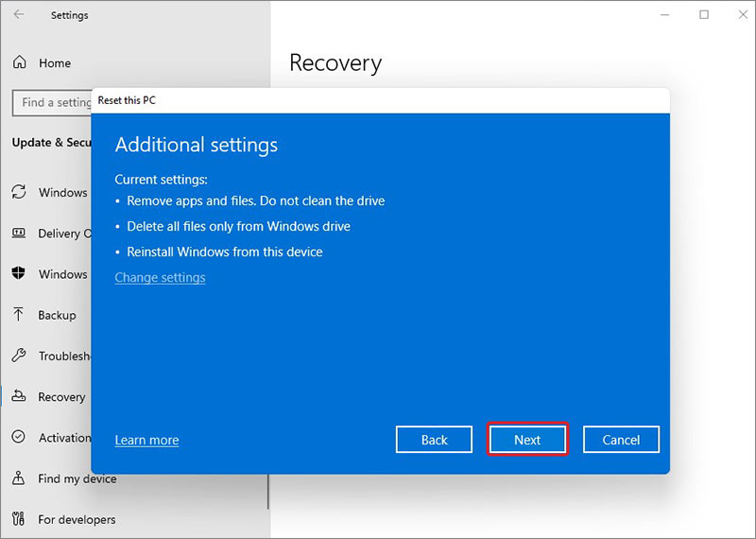Screen dimensions: 756x539
Task: Open the Find my device page
Action: coord(77,478)
